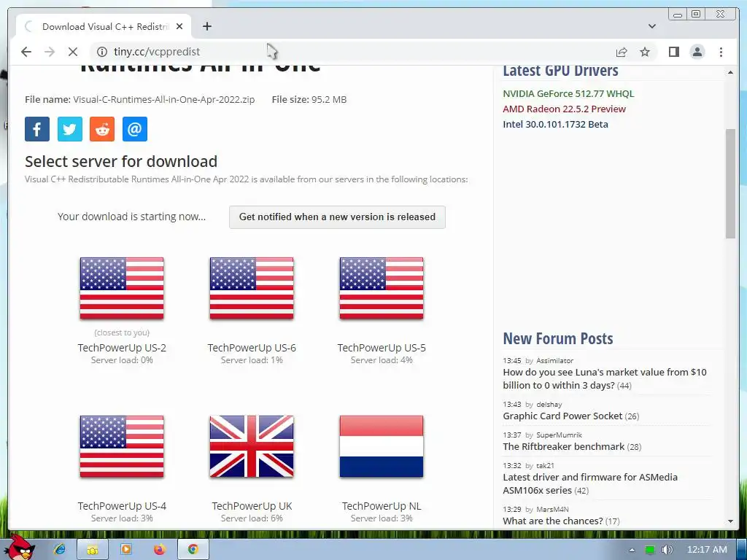This screenshot has width=747, height=560.
Task: Show hidden system tray icons
Action: tap(632, 550)
